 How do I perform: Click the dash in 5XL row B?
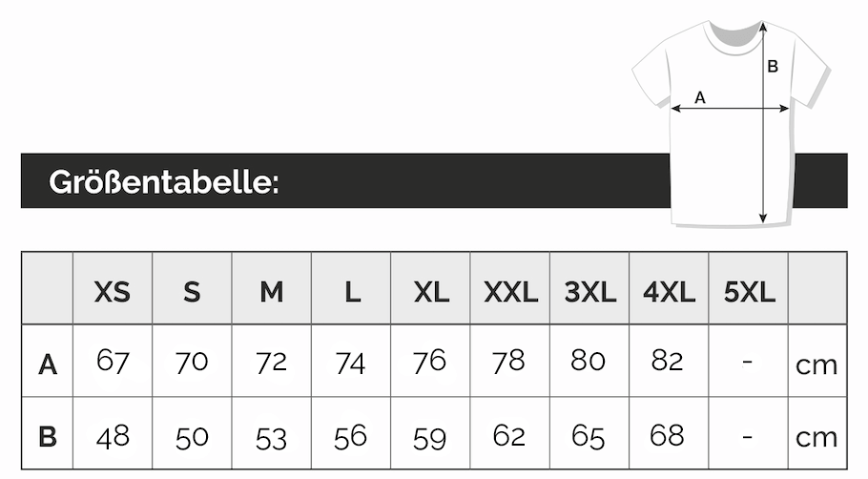tap(748, 436)
